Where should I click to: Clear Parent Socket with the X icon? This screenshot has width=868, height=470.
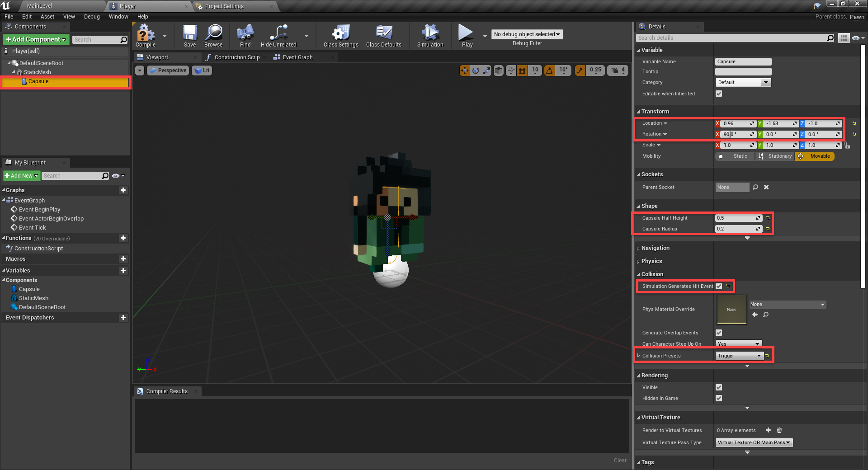766,187
